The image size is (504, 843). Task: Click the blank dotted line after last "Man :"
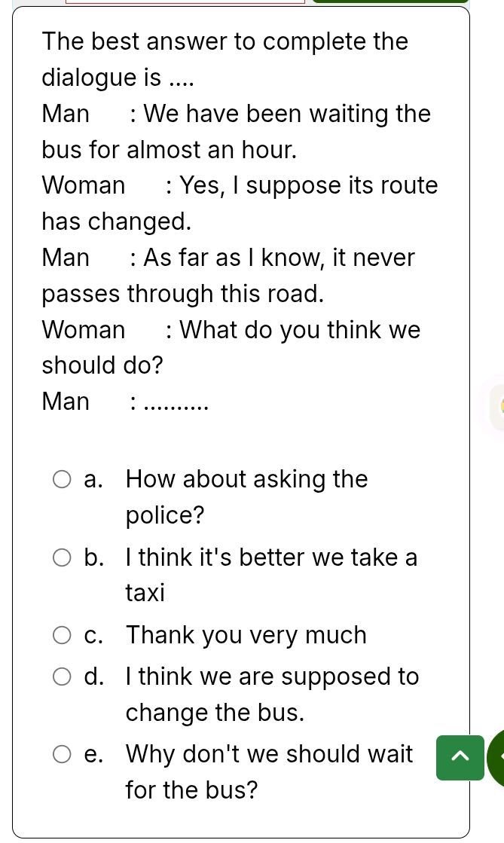pyautogui.click(x=177, y=402)
